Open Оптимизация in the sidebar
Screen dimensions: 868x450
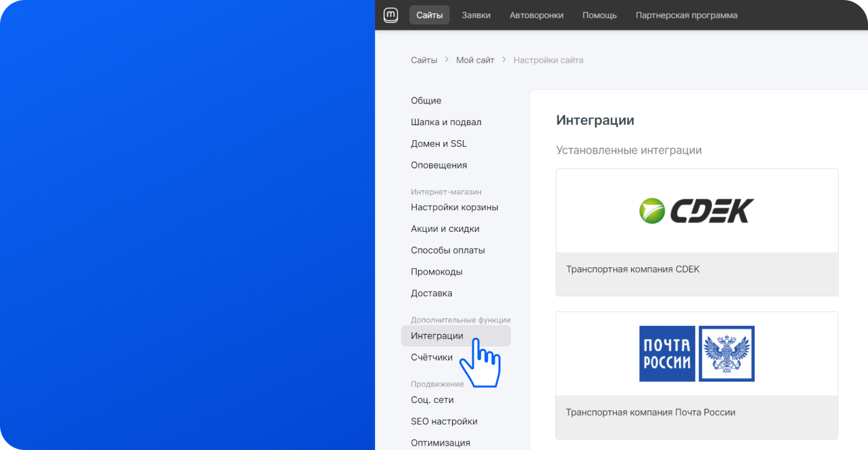click(x=440, y=443)
